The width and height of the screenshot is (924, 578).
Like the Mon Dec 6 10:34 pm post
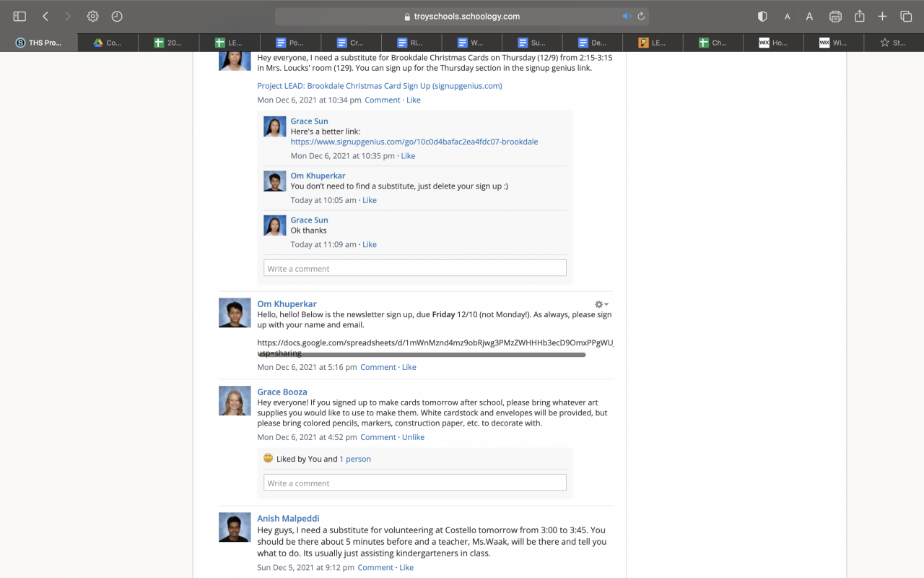414,100
